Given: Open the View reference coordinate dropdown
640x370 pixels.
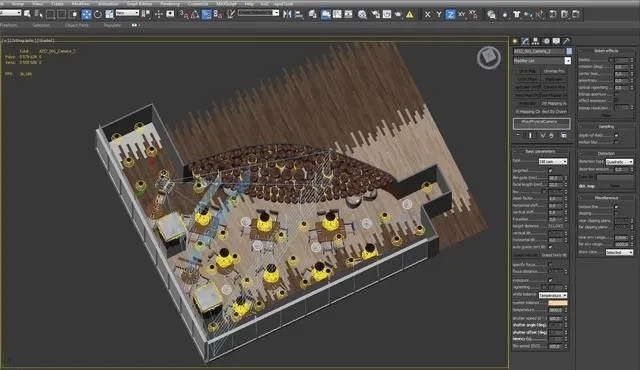Looking at the screenshot, I should [127, 13].
